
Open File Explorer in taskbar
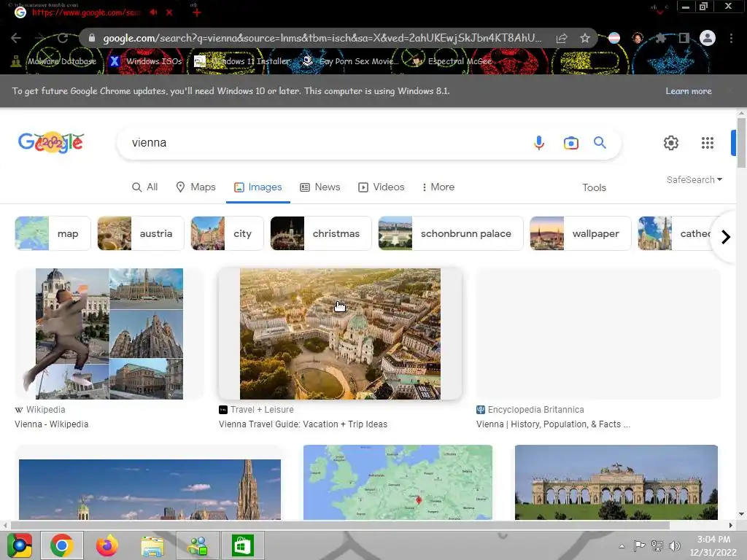[152, 545]
